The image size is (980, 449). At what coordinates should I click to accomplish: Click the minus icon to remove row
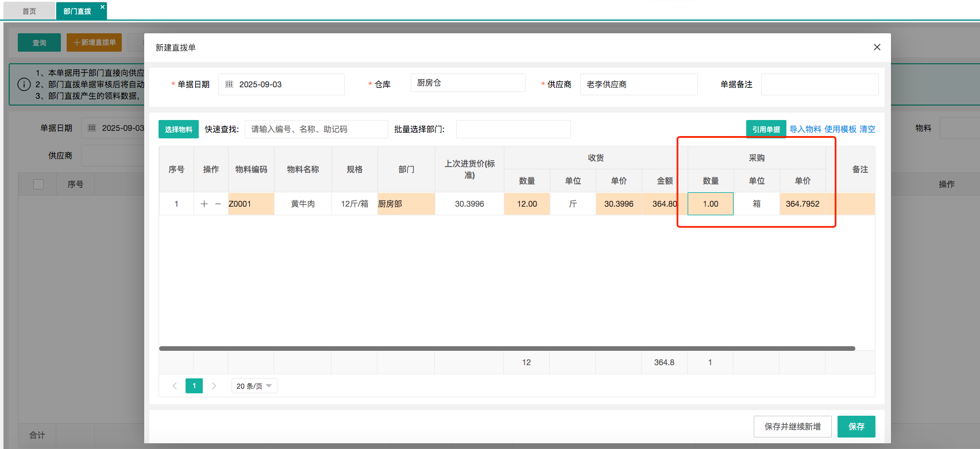(218, 204)
